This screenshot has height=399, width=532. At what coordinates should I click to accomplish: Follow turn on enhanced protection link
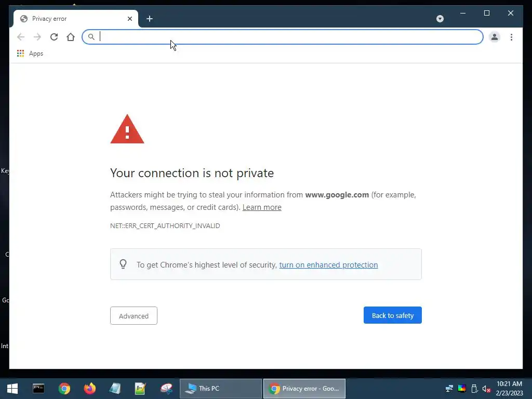coord(328,265)
